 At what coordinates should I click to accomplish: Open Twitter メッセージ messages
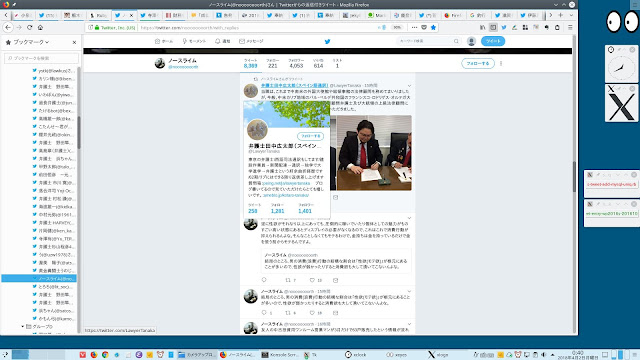click(x=251, y=41)
